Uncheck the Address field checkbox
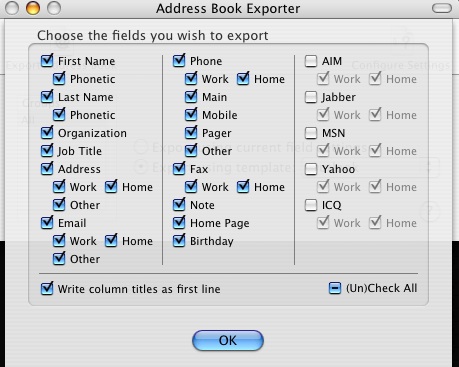Image resolution: width=459 pixels, height=367 pixels. coord(47,169)
